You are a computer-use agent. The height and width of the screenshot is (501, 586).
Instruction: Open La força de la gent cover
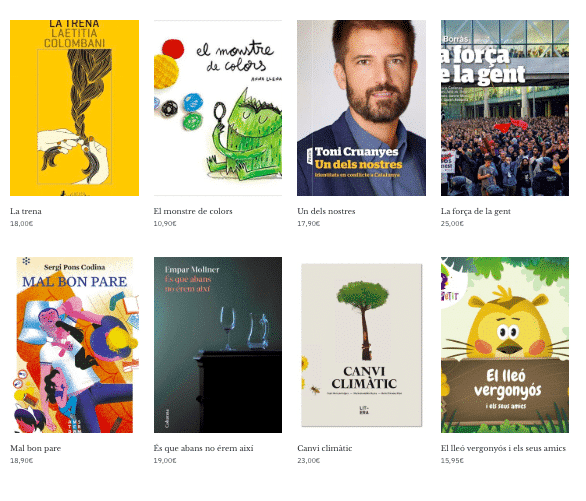505,108
